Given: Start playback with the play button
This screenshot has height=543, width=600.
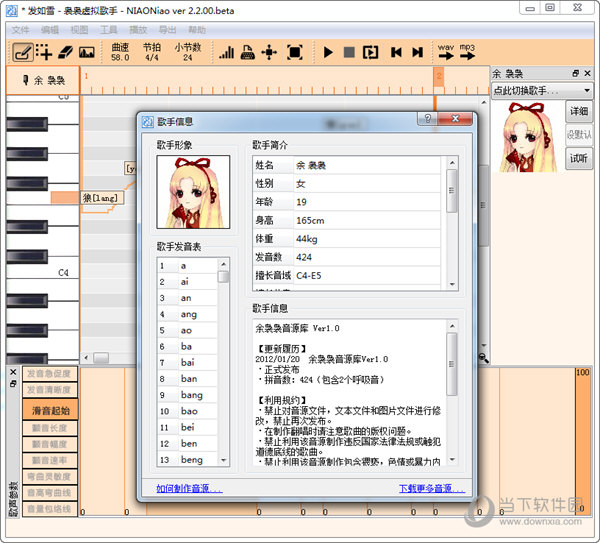Looking at the screenshot, I should pos(328,52).
